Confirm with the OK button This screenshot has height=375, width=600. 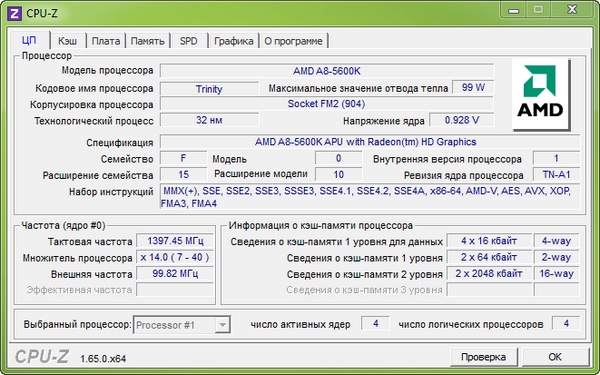click(x=555, y=357)
